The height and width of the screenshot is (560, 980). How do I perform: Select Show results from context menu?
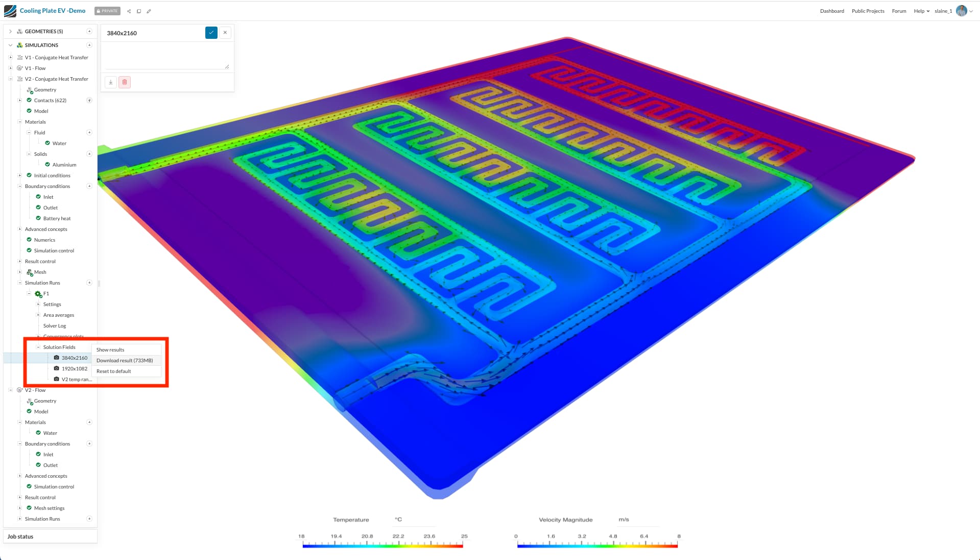(110, 349)
